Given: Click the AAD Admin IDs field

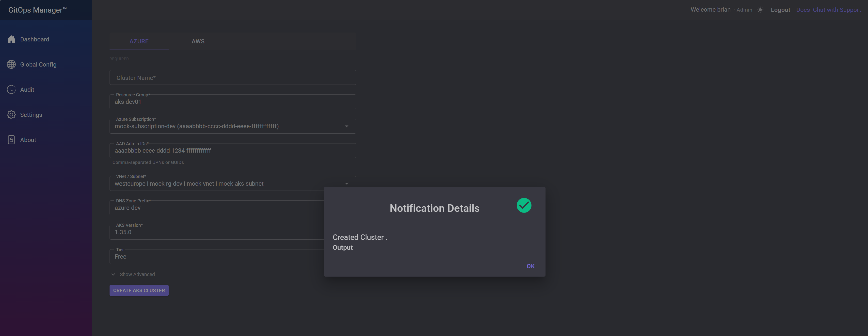Looking at the screenshot, I should pos(232,150).
